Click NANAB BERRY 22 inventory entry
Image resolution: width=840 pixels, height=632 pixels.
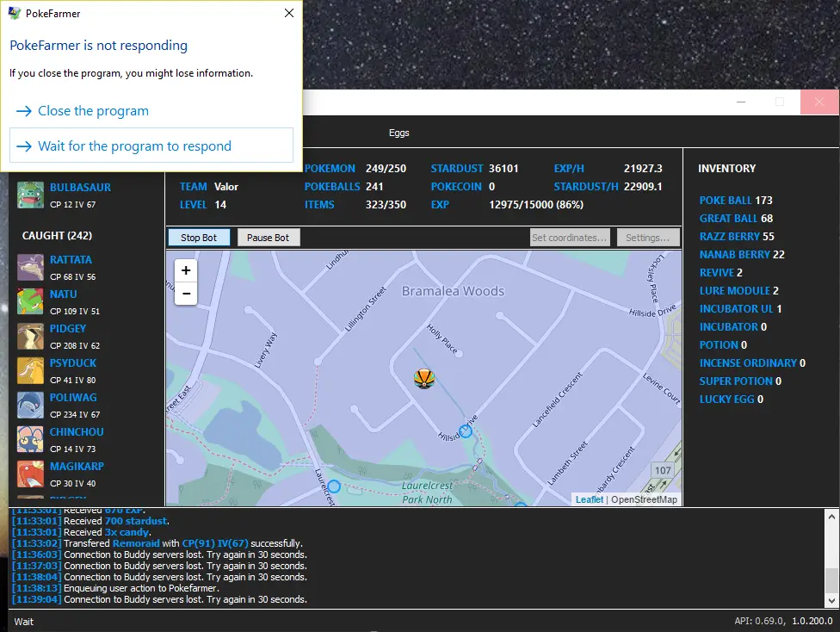click(x=742, y=254)
